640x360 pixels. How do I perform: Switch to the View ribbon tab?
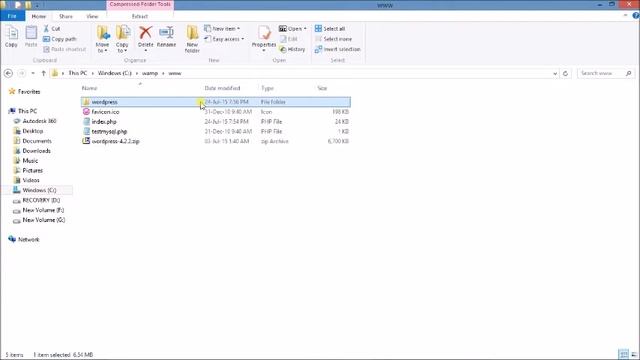(92, 16)
